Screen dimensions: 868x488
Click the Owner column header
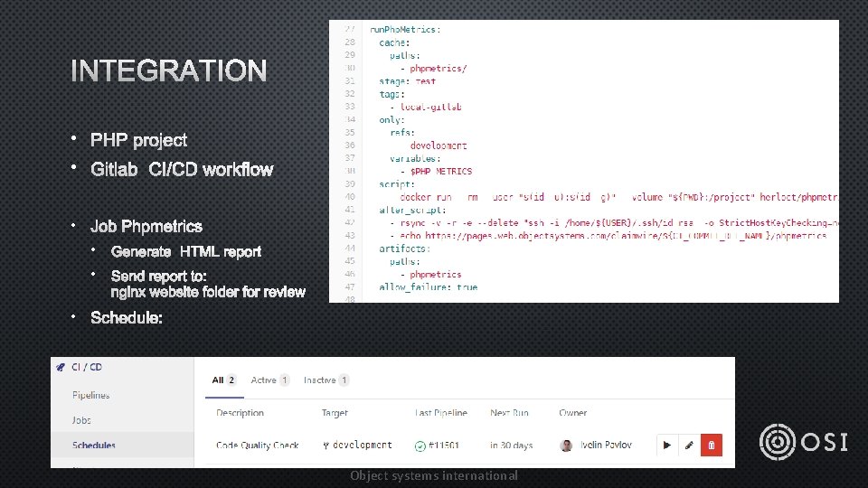tap(572, 413)
